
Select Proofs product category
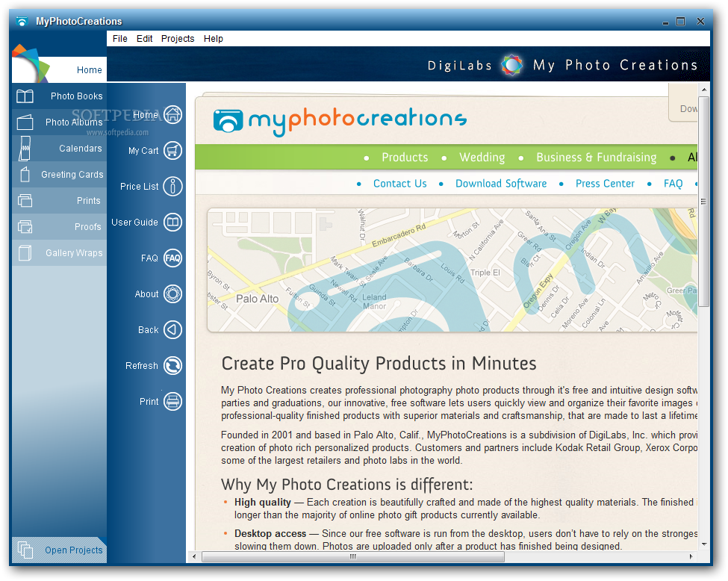point(60,226)
